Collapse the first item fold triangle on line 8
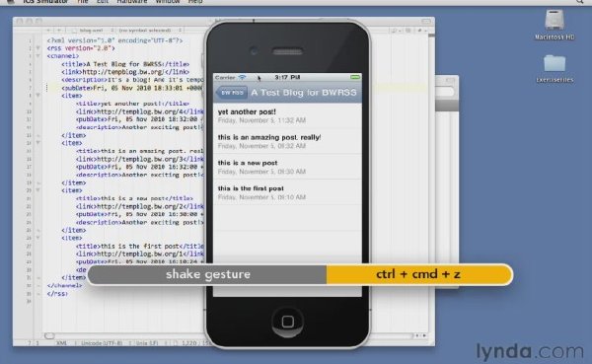Screen dimensions: 592x364 click(37, 96)
